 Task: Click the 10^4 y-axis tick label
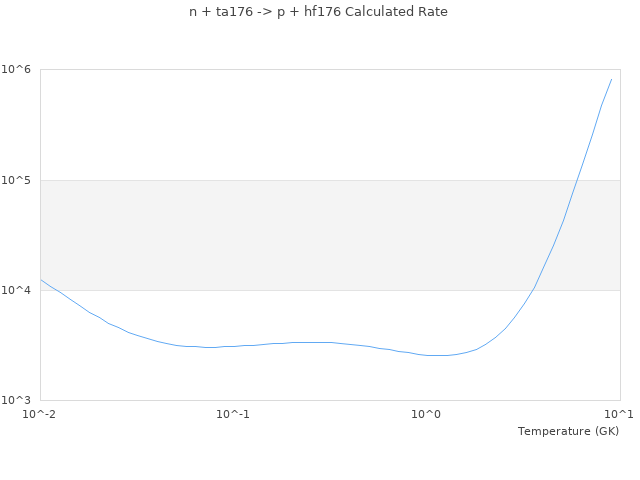(x=19, y=290)
